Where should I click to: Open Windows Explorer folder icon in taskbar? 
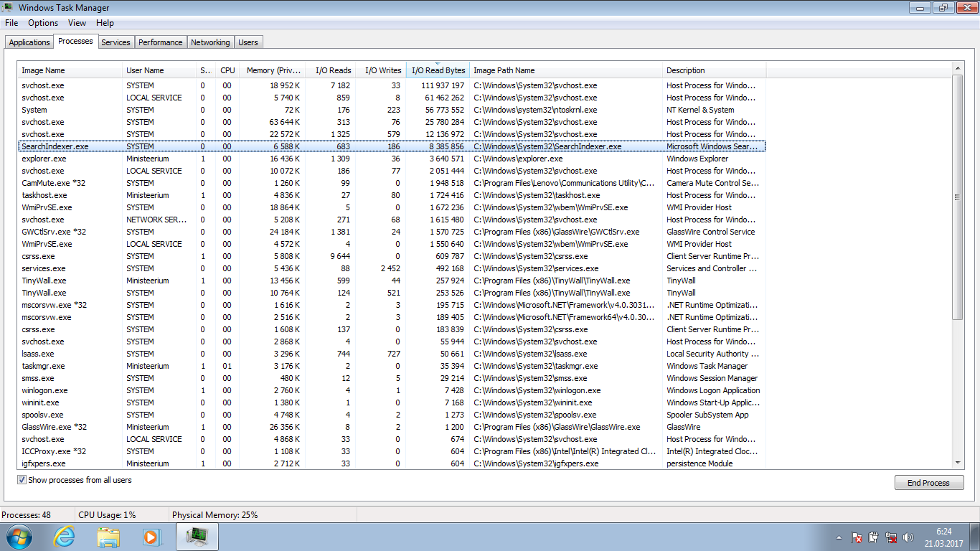point(108,537)
